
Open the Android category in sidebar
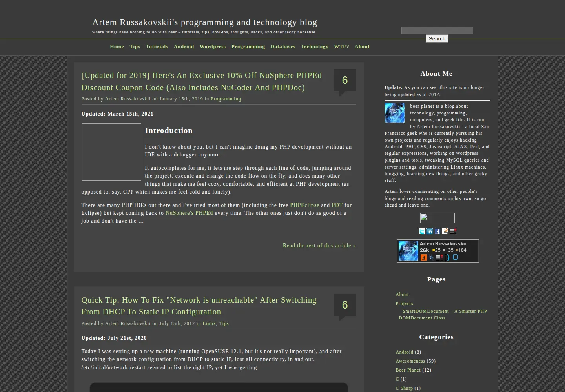coord(405,352)
